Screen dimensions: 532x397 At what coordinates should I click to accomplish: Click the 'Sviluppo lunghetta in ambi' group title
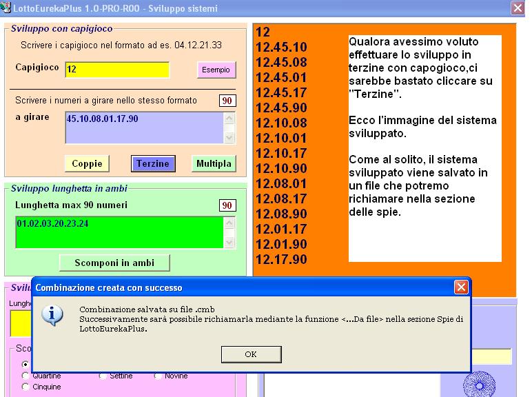coord(69,188)
